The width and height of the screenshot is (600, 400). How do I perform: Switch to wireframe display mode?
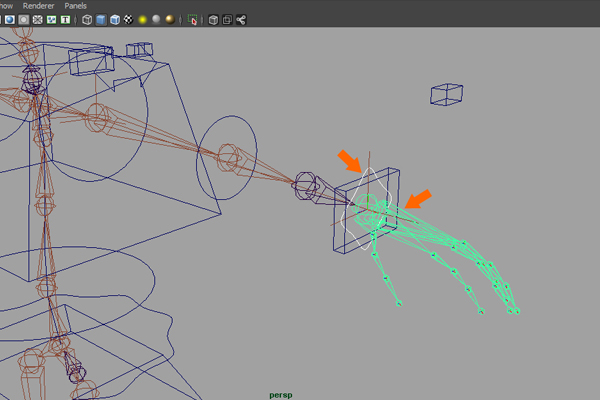87,20
